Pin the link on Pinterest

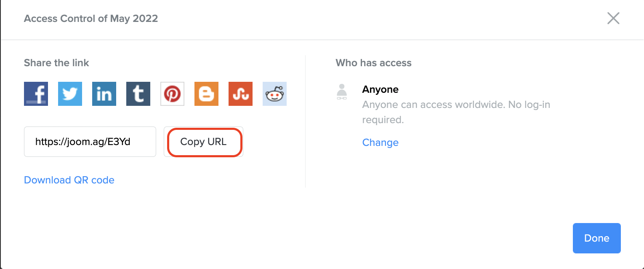point(172,94)
